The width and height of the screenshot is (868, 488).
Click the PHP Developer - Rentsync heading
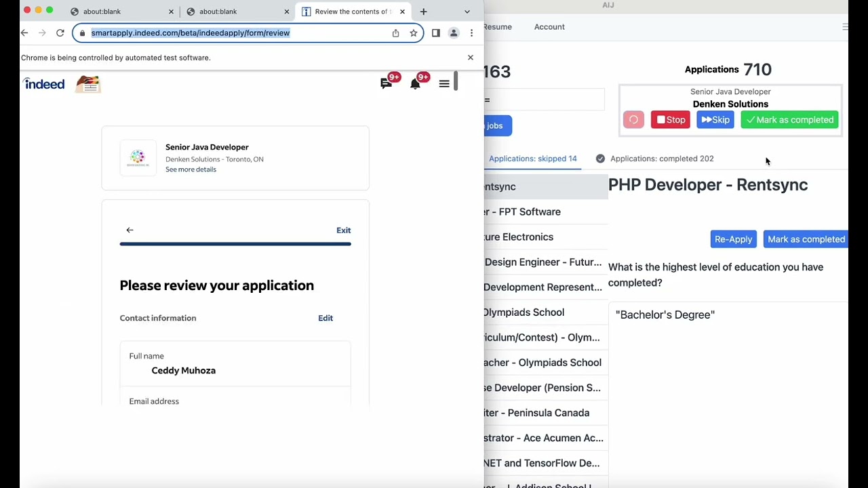pos(708,184)
